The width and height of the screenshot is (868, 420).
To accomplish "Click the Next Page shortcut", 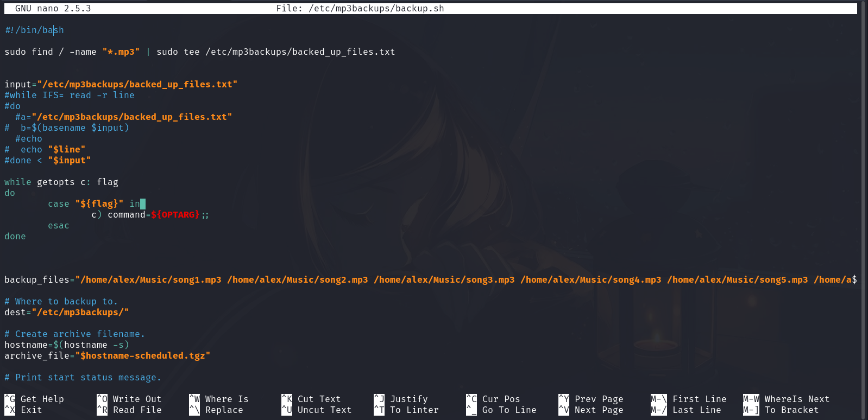I will pos(599,410).
